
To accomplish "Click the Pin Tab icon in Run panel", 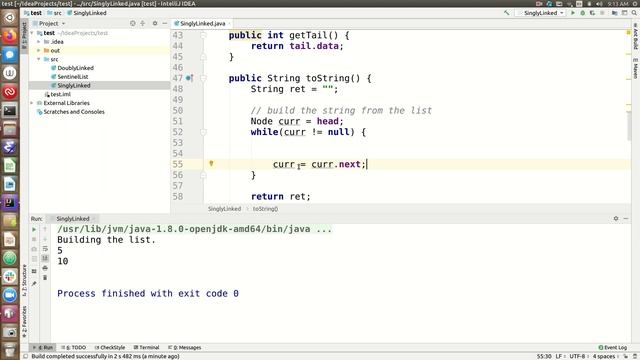I will click(34, 283).
